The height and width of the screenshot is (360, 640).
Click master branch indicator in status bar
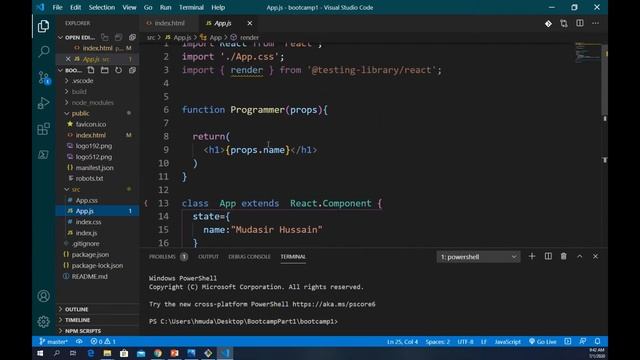(53, 341)
